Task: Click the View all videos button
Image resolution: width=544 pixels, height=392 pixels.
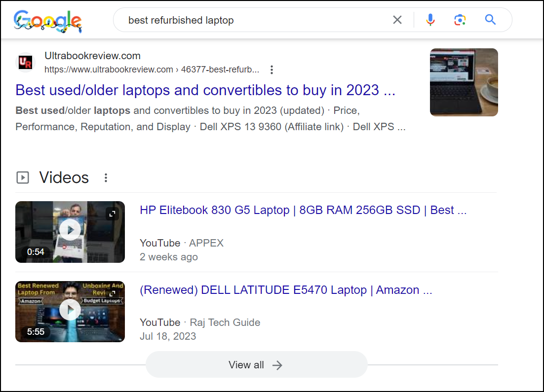Action: [x=256, y=365]
